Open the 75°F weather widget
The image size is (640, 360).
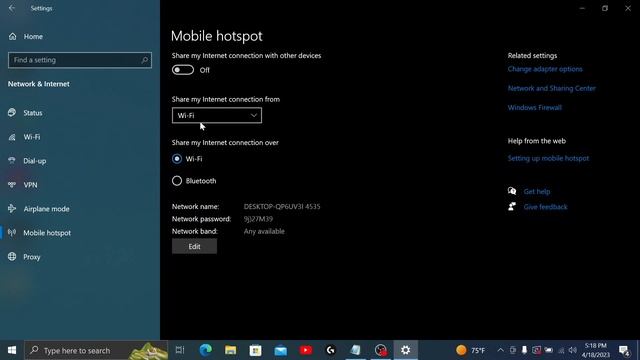(471, 350)
